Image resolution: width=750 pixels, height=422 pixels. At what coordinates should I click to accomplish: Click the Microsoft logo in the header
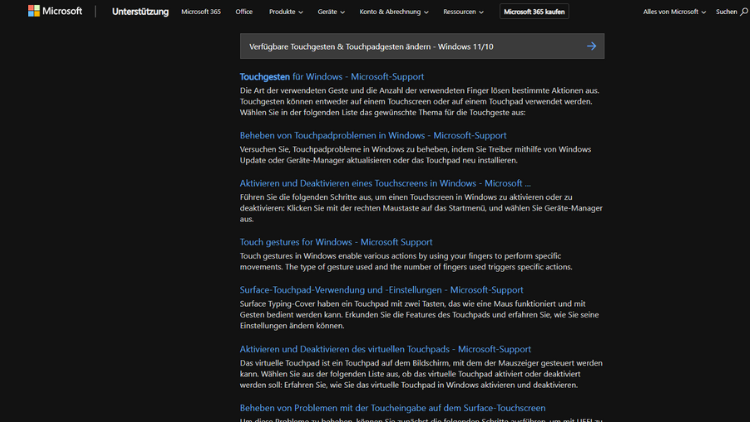pos(55,11)
